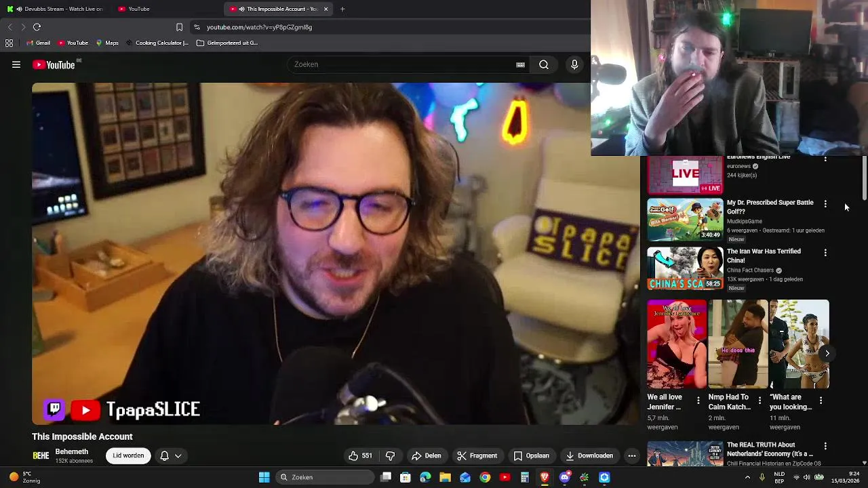Open the Netherlands' Economy video thumbnail
The height and width of the screenshot is (488, 868).
point(685,454)
